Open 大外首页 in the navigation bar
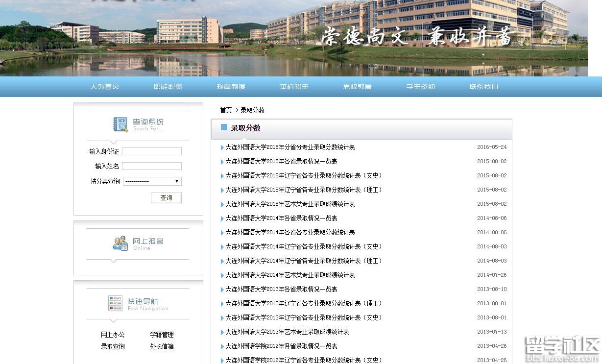 pyautogui.click(x=104, y=87)
